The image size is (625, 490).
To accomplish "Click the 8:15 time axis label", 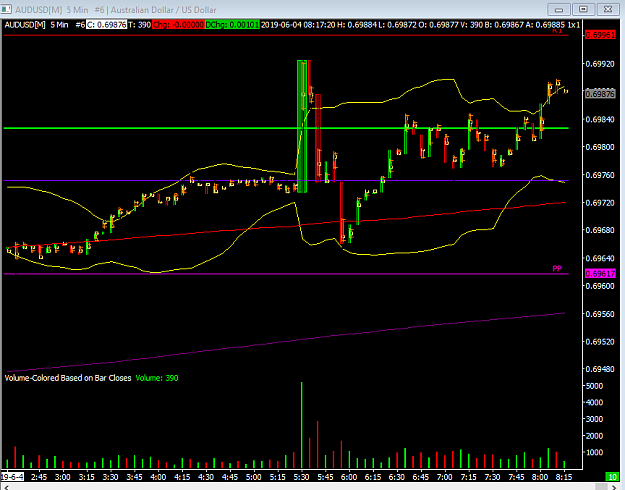I will coord(564,477).
